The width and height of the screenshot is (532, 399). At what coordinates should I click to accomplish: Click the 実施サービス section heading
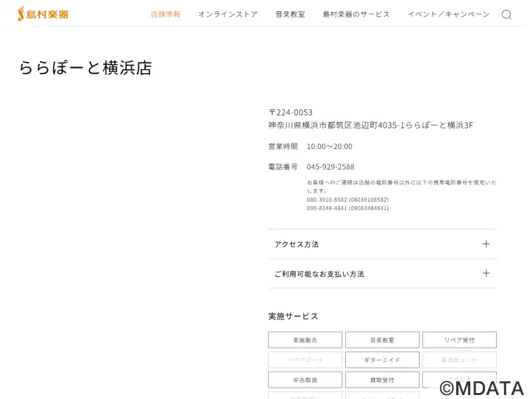pos(293,317)
